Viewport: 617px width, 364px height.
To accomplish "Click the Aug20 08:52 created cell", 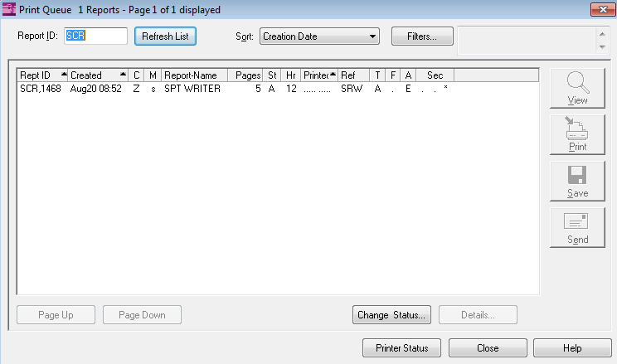I will coord(96,89).
